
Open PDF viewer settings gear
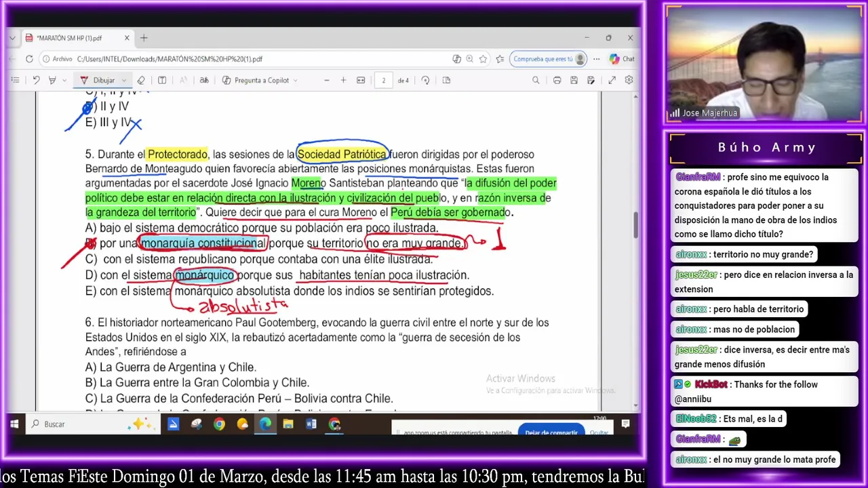(x=629, y=80)
